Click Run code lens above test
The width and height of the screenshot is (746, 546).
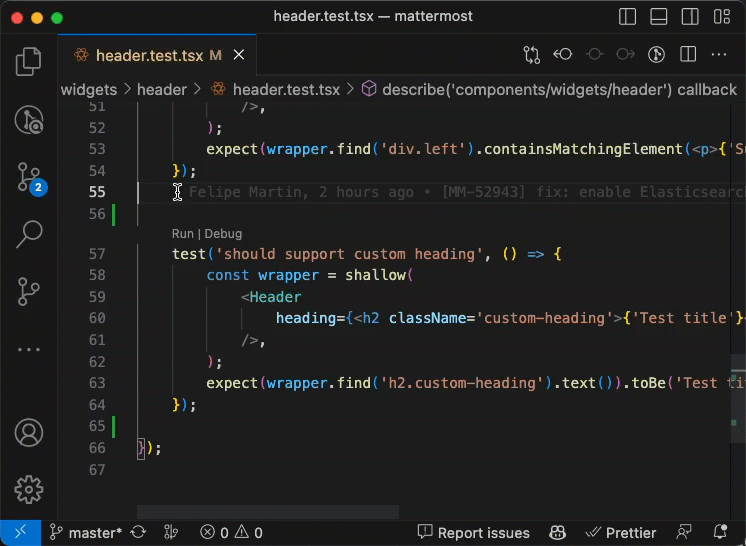[183, 234]
